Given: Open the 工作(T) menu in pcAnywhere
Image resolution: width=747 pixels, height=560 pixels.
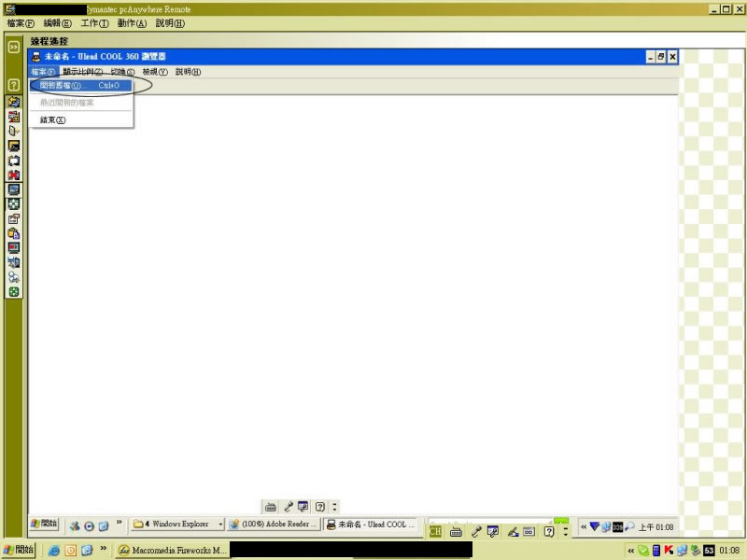Looking at the screenshot, I should pos(94,23).
